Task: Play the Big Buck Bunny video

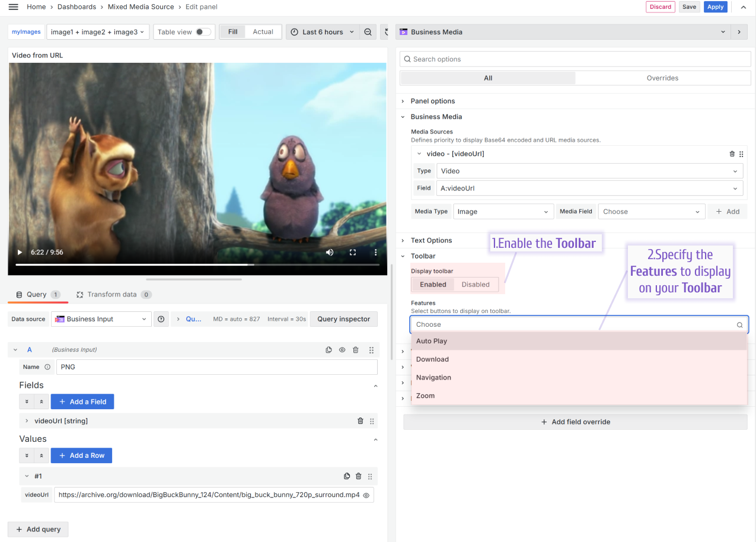Action: click(20, 253)
